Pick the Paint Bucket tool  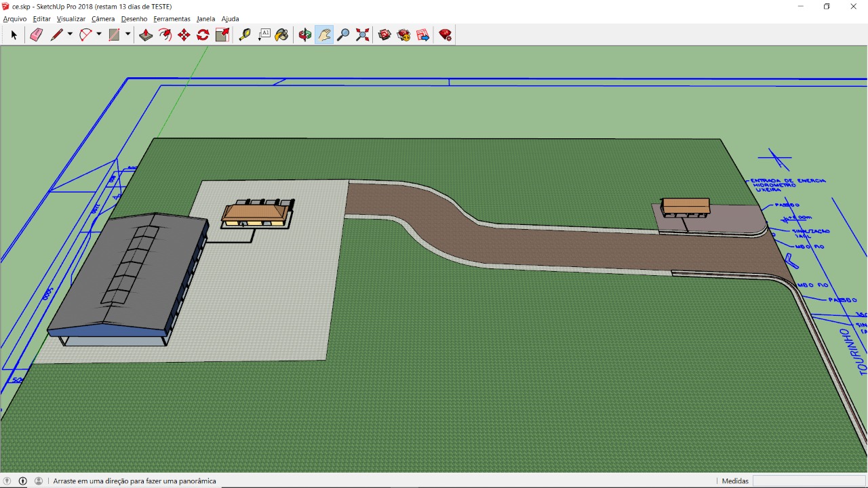click(282, 35)
